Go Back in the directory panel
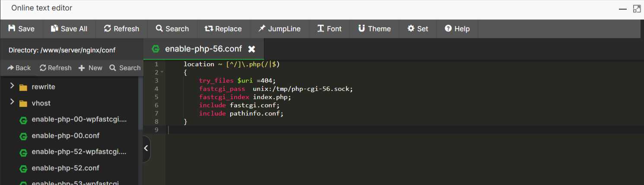This screenshot has width=644, height=185. click(x=19, y=68)
